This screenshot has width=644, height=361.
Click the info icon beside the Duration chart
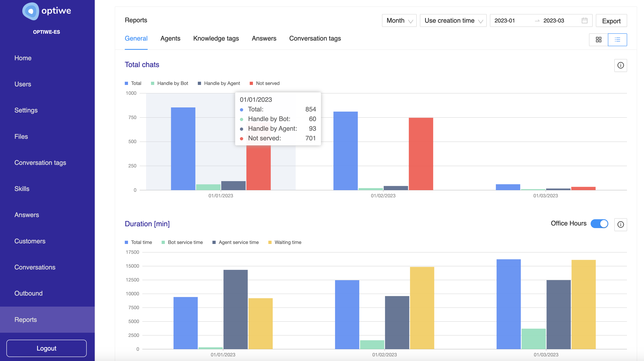click(x=620, y=224)
